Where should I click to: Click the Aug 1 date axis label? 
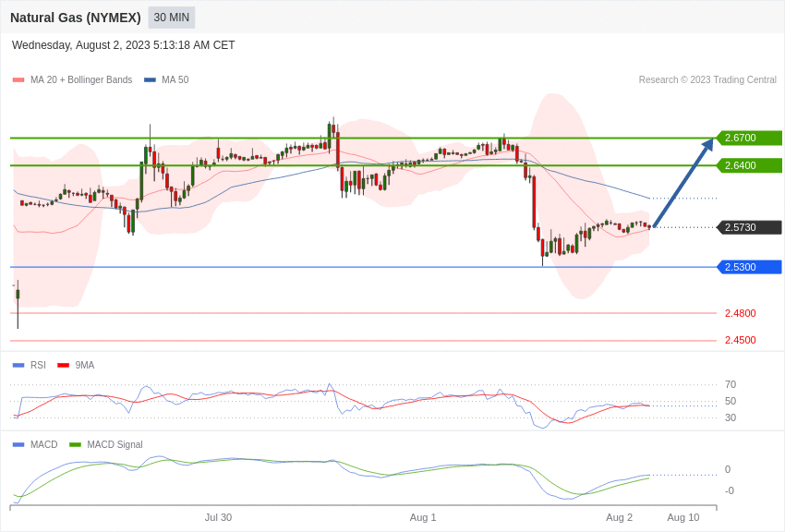pos(423,517)
